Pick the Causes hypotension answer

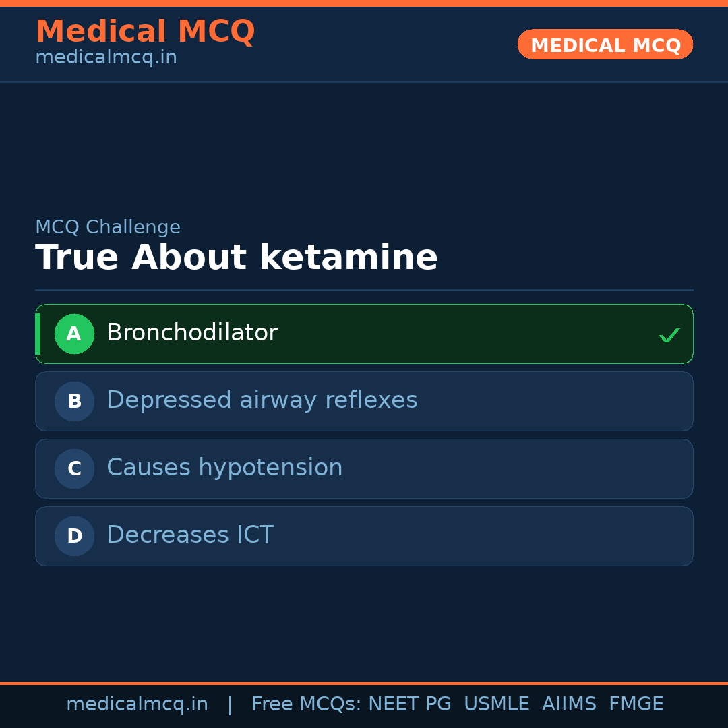point(224,468)
